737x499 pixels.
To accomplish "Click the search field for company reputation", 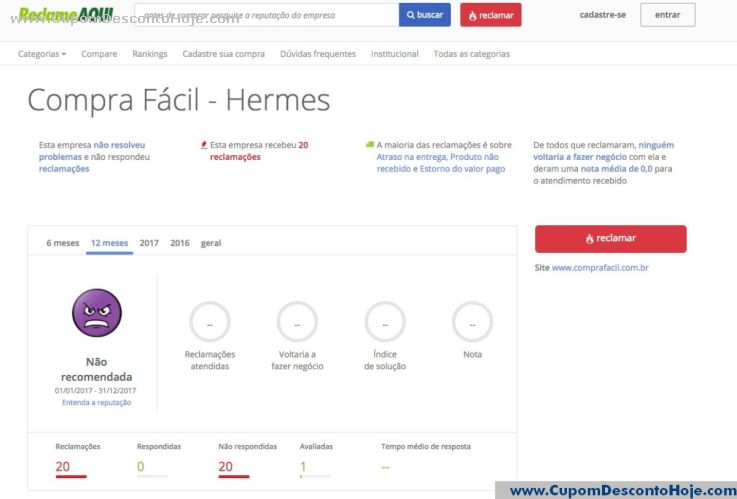I will point(267,15).
